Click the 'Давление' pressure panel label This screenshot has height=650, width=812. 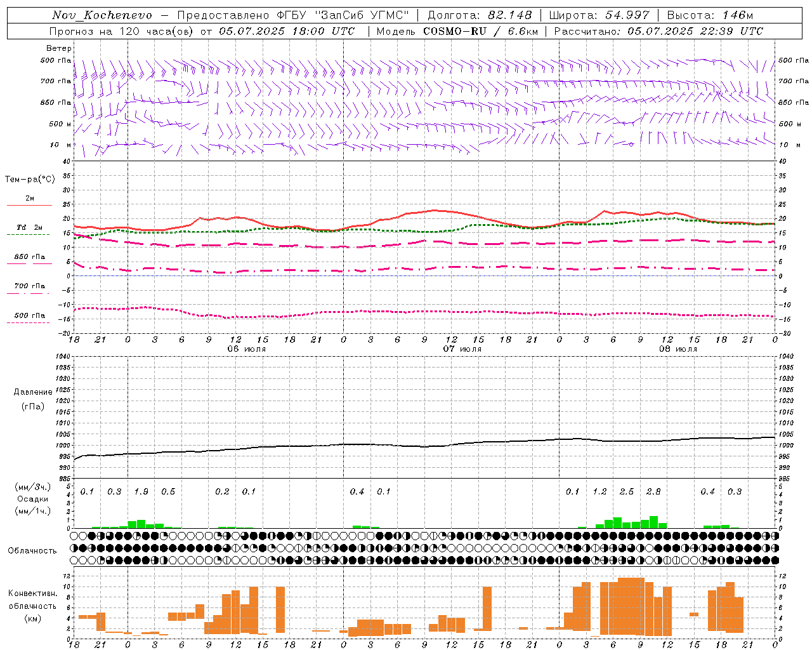[x=33, y=392]
